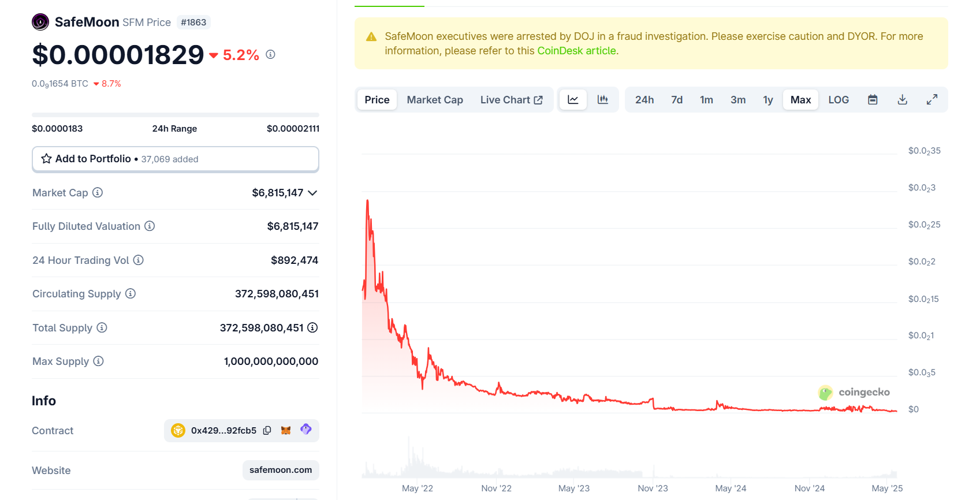Expand chart to fullscreen
The width and height of the screenshot is (980, 500).
[x=932, y=99]
